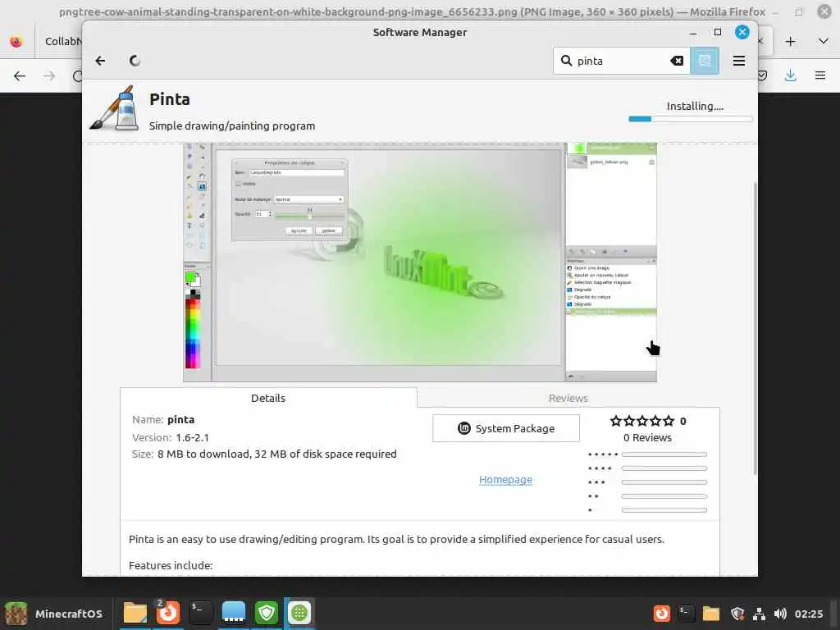Click the version text 1.6-2.1
This screenshot has height=630, width=840.
[192, 438]
